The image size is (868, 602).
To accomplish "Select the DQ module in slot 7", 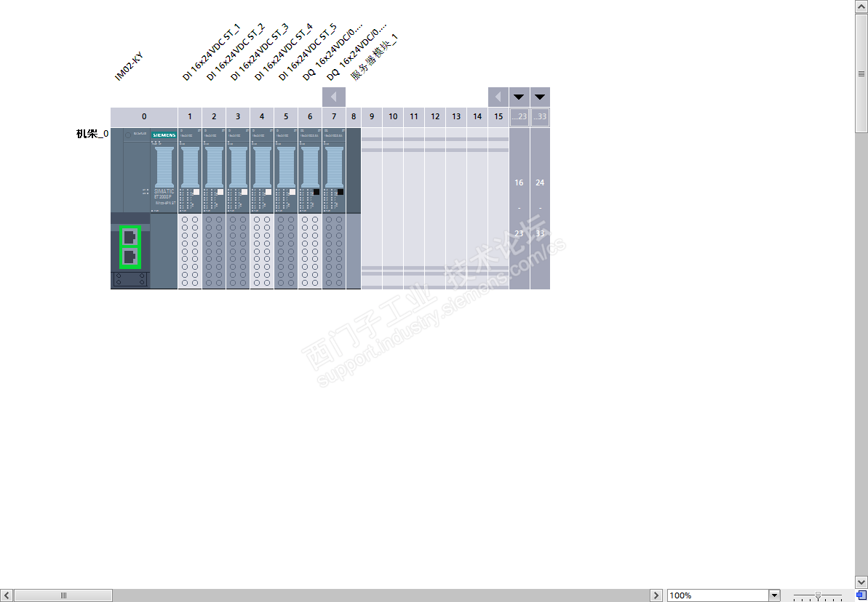I will [x=334, y=208].
